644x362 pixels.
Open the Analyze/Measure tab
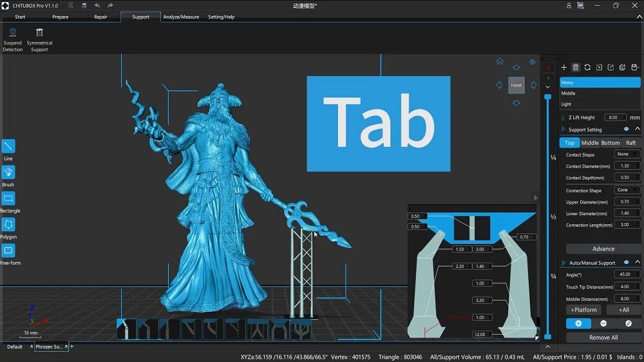(181, 17)
